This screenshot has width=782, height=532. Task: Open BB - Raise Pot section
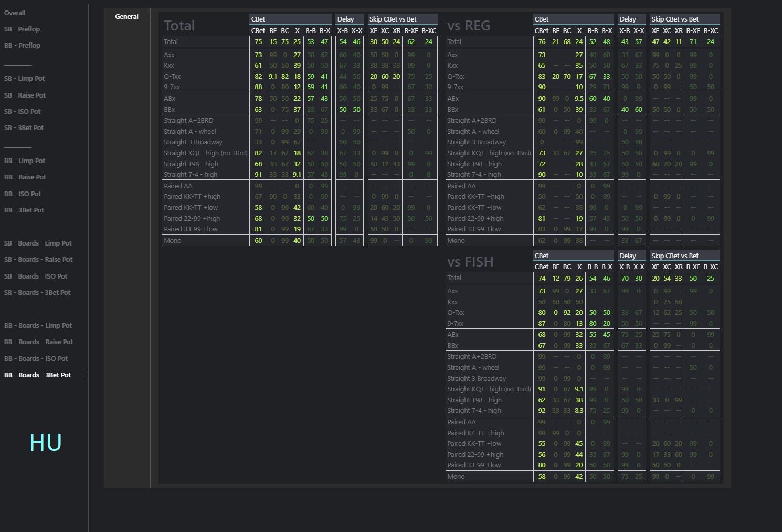[x=25, y=177]
